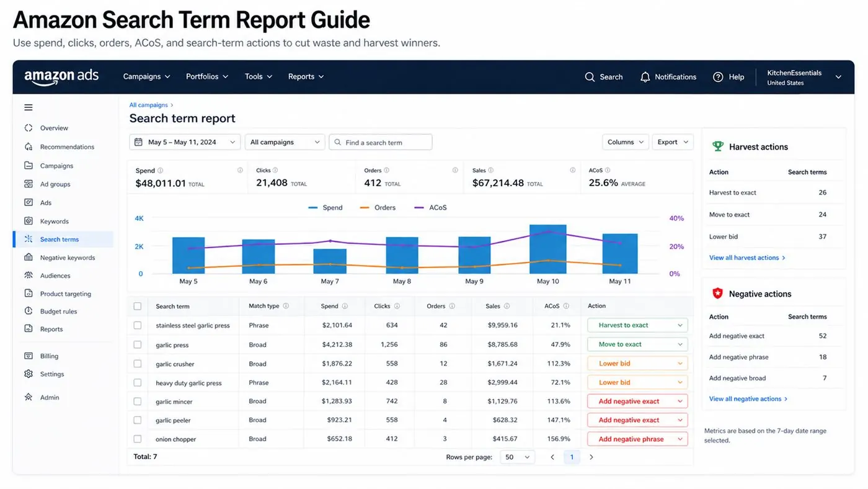Go to the previous page arrow
The height and width of the screenshot is (489, 868).
(x=552, y=457)
